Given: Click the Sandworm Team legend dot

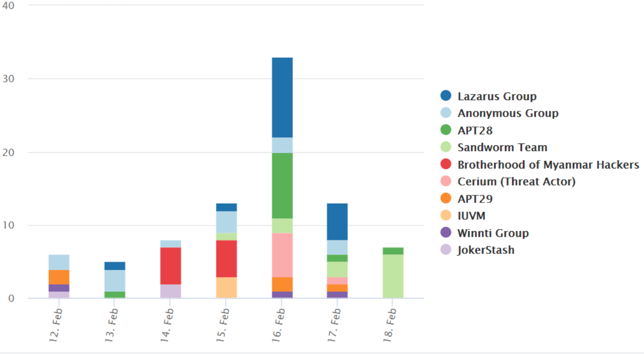Looking at the screenshot, I should [446, 147].
